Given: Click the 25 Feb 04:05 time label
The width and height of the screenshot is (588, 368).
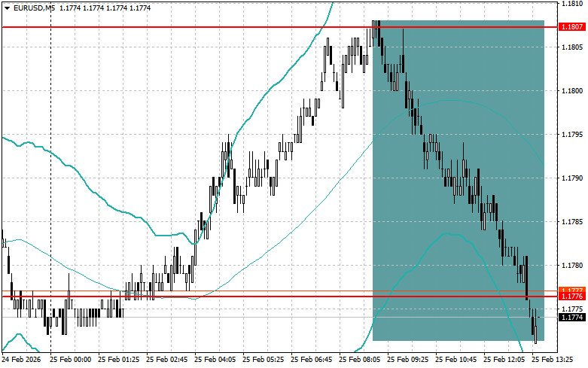Looking at the screenshot, I should coord(215,360).
